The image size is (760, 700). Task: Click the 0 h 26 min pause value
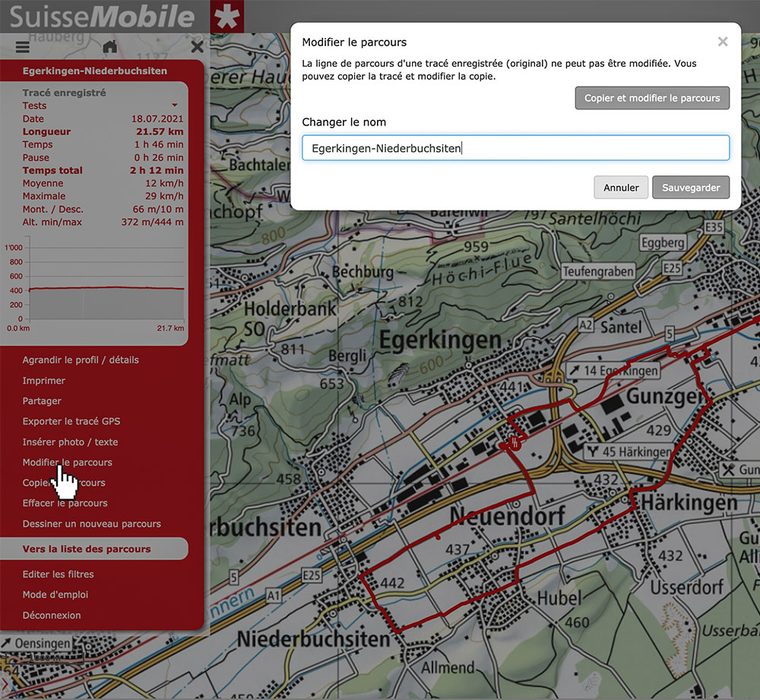tap(159, 157)
